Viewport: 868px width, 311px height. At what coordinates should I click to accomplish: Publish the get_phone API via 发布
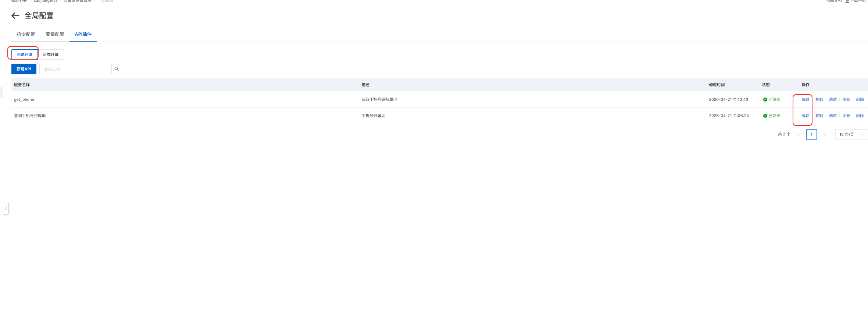pos(846,99)
